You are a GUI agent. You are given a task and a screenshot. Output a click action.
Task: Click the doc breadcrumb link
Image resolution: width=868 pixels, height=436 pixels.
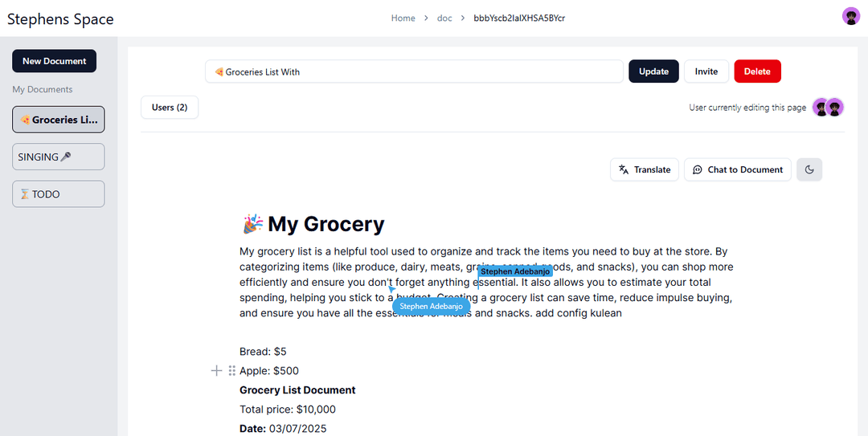(x=444, y=18)
